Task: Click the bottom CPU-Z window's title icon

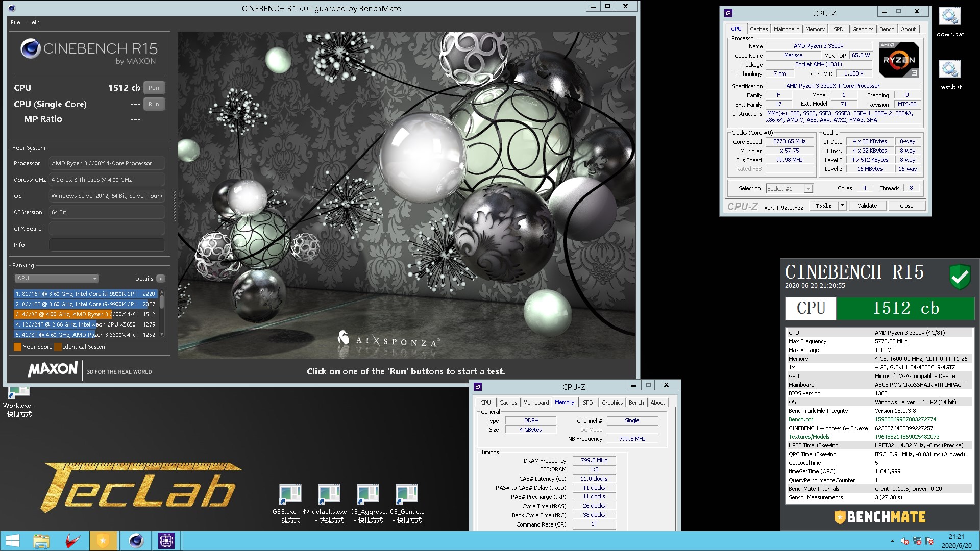Action: coord(478,387)
